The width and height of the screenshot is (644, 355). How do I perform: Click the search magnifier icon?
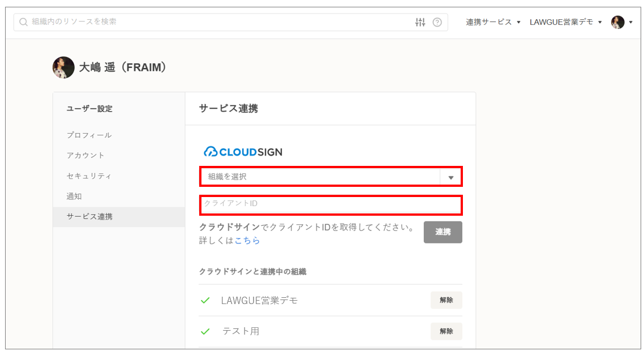23,22
